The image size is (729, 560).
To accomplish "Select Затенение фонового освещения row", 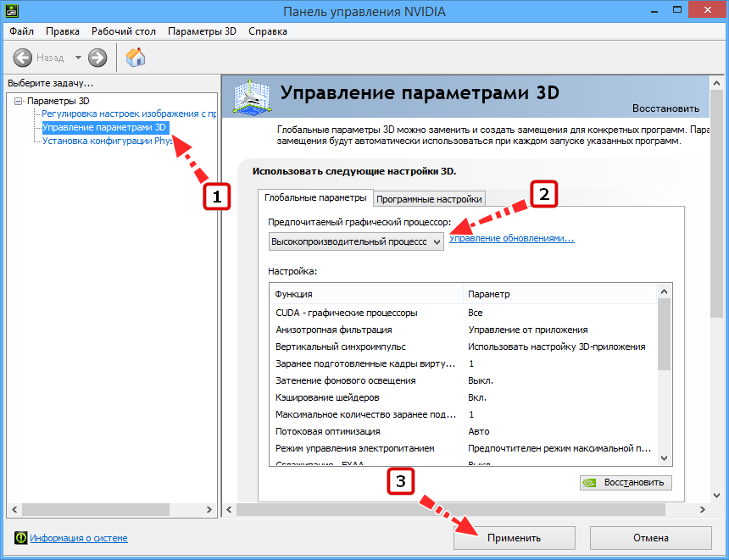I will coord(463,380).
